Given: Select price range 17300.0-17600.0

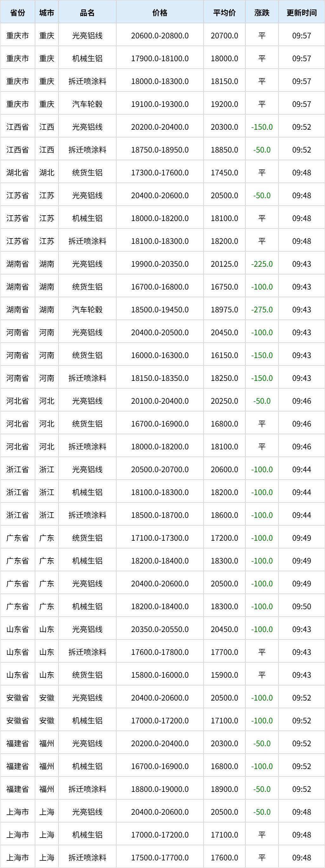Looking at the screenshot, I should 160,173.
